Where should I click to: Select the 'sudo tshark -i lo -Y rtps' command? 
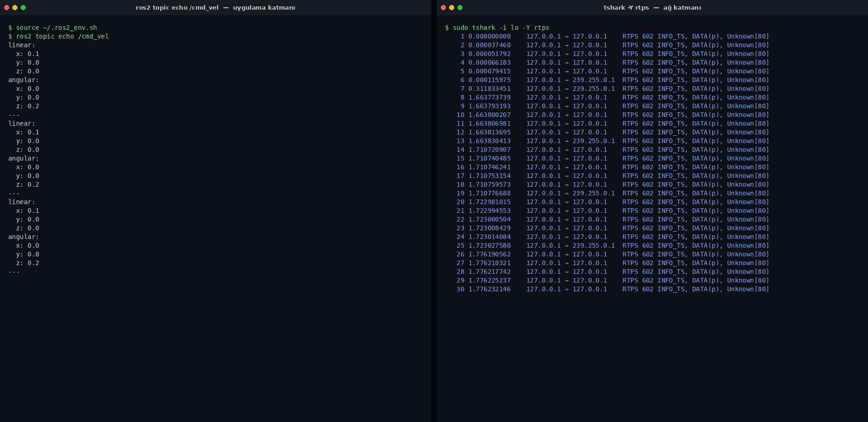point(497,28)
